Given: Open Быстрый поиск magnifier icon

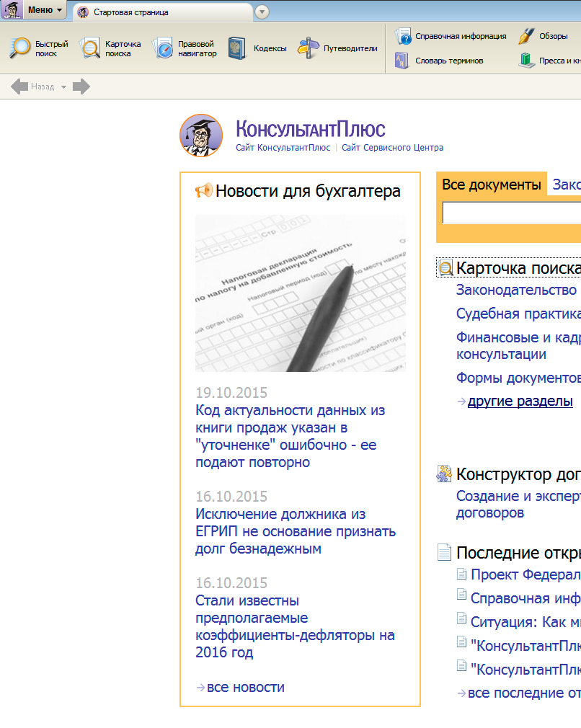Looking at the screenshot, I should pyautogui.click(x=19, y=48).
